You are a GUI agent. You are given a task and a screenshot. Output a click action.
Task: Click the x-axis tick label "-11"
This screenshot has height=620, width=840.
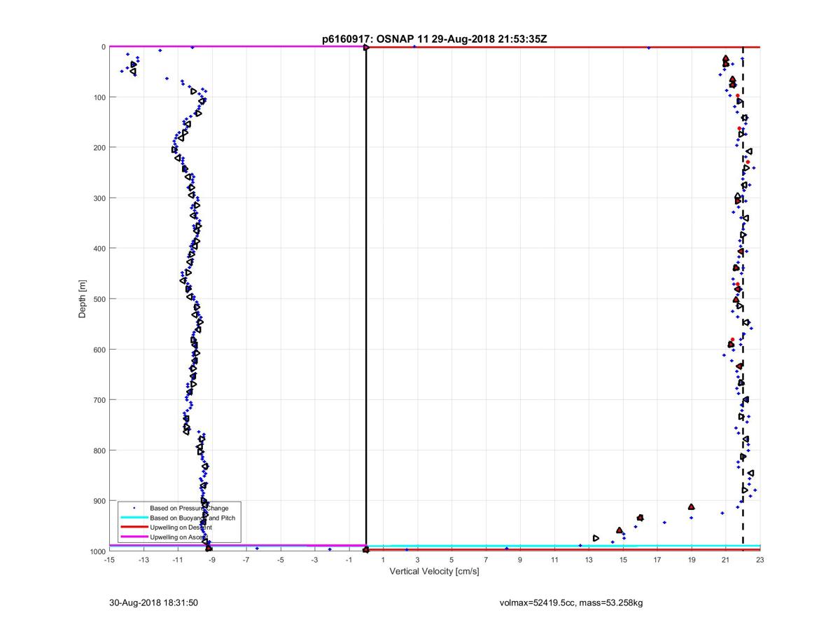point(178,560)
